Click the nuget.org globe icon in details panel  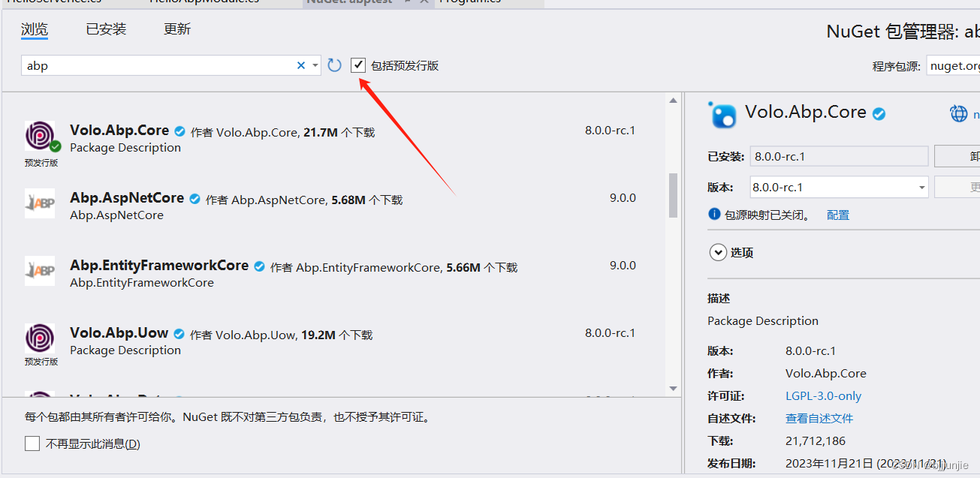tap(960, 113)
